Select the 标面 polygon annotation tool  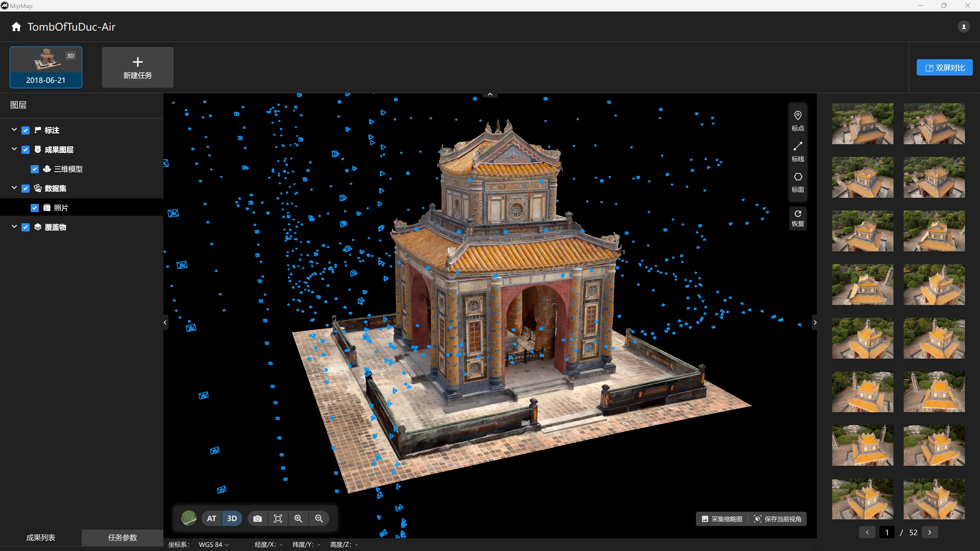798,181
